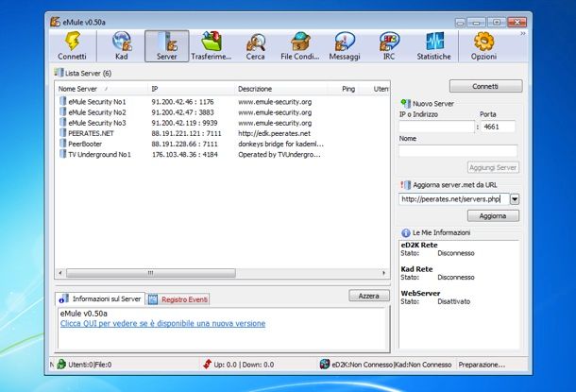Viewport: 576px width, 392px height.
Task: Click the Le Mie Informazioni info icon
Action: point(405,232)
